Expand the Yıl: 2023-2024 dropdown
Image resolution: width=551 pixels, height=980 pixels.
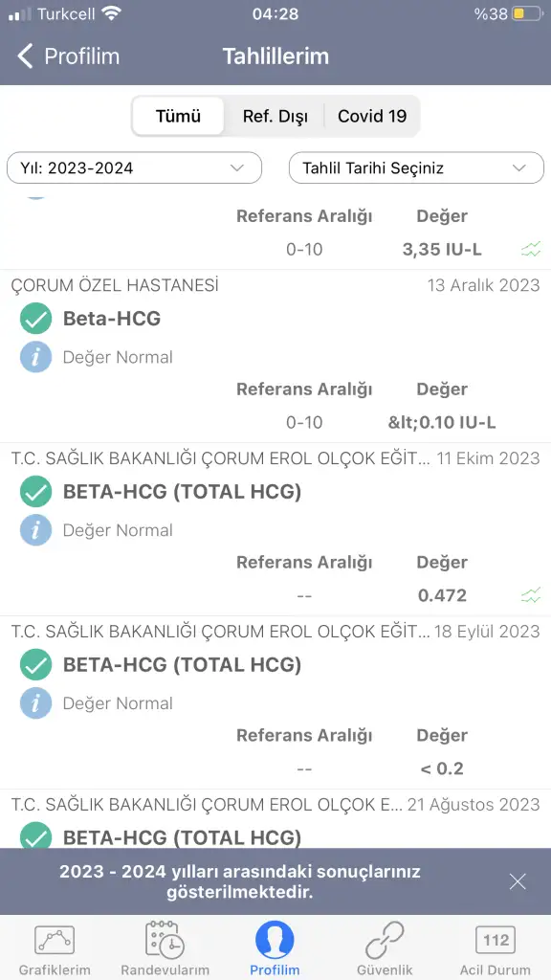[134, 167]
